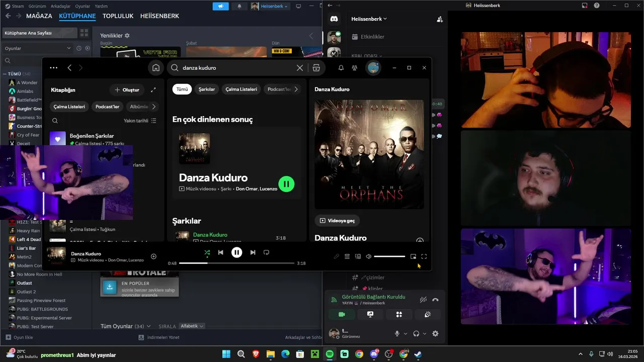Click in the Spotify search field
Screen dimensions: 644x362
236,68
